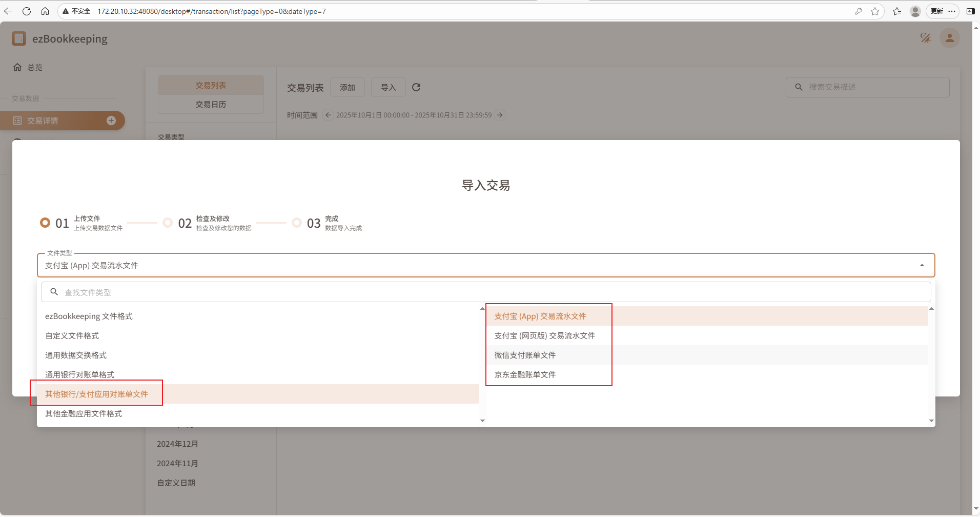The height and width of the screenshot is (517, 980).
Task: Select step 03 完成 radio indicator
Action: [x=298, y=222]
